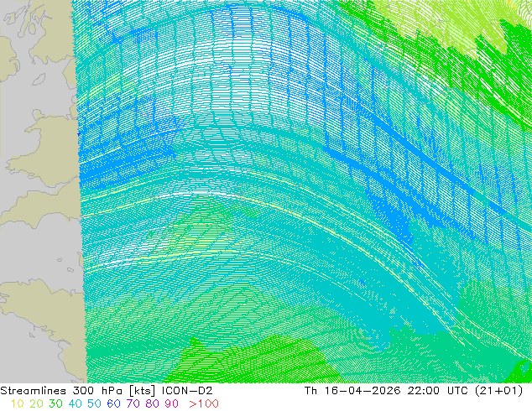Click the violet '70' legend value

tap(133, 403)
